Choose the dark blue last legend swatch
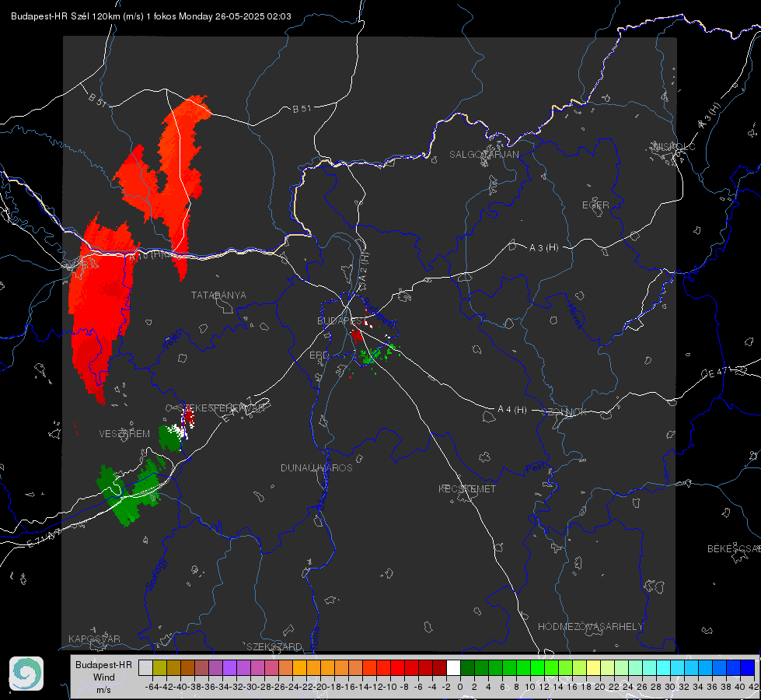Image resolution: width=761 pixels, height=700 pixels. pos(748,668)
